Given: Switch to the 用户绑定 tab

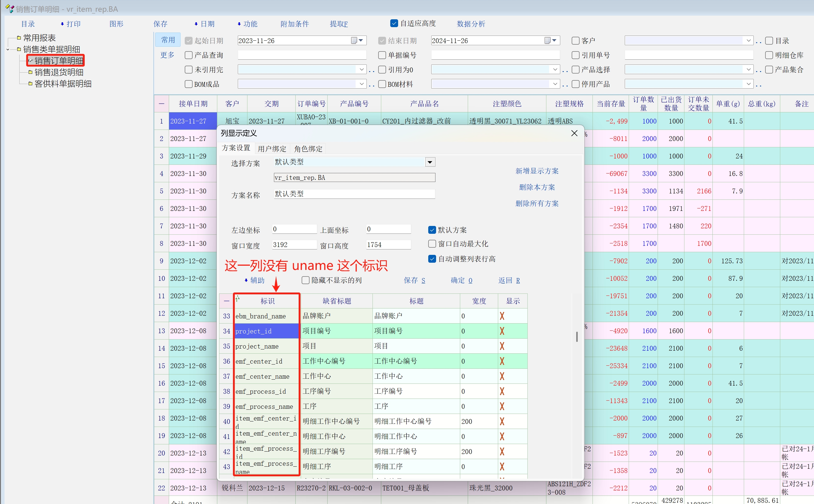Looking at the screenshot, I should point(272,149).
